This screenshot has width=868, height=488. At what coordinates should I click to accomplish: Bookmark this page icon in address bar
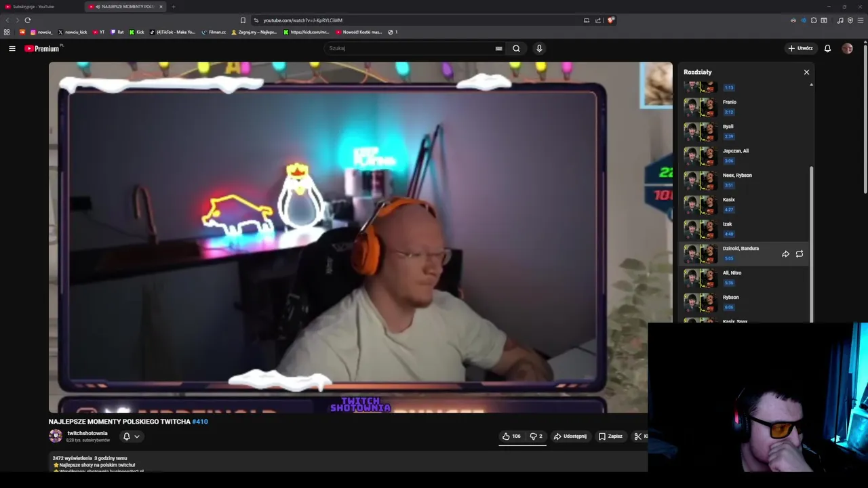click(x=243, y=20)
